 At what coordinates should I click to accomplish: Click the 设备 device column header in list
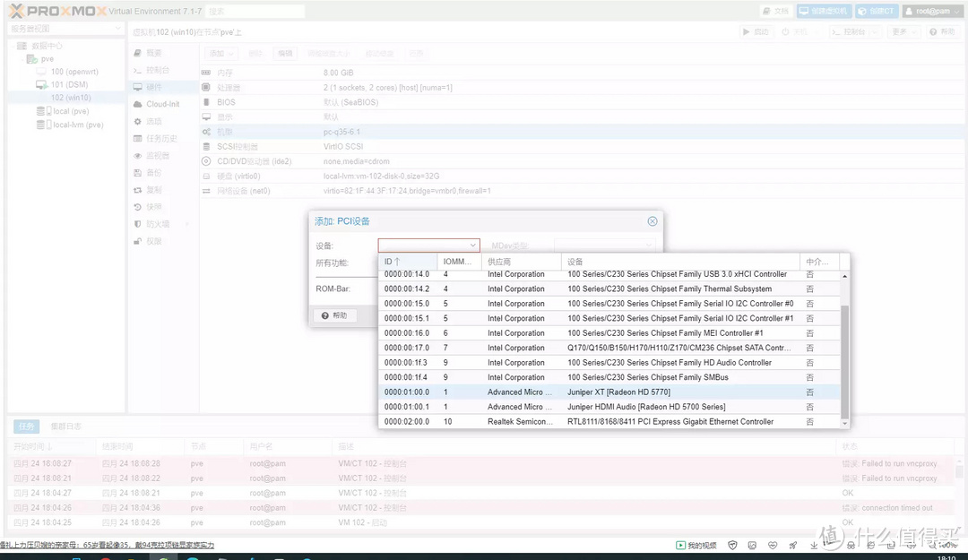coord(679,262)
